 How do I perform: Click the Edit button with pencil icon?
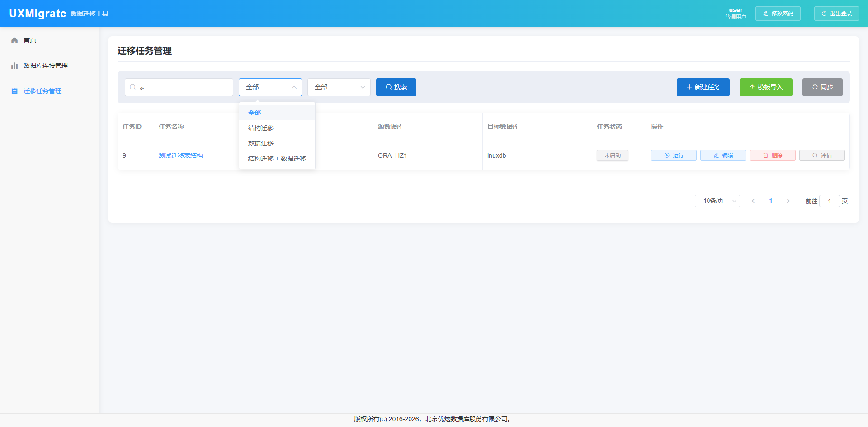(723, 155)
